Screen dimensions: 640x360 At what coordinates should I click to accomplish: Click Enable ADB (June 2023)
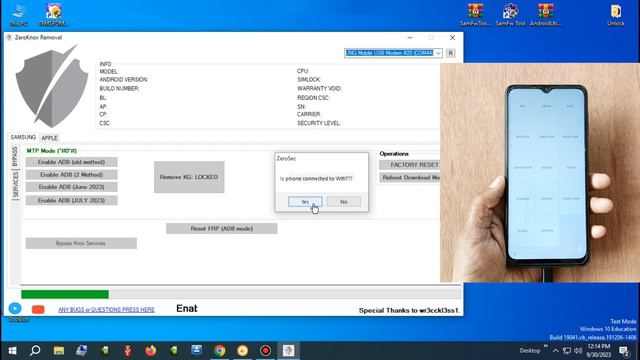(x=71, y=187)
